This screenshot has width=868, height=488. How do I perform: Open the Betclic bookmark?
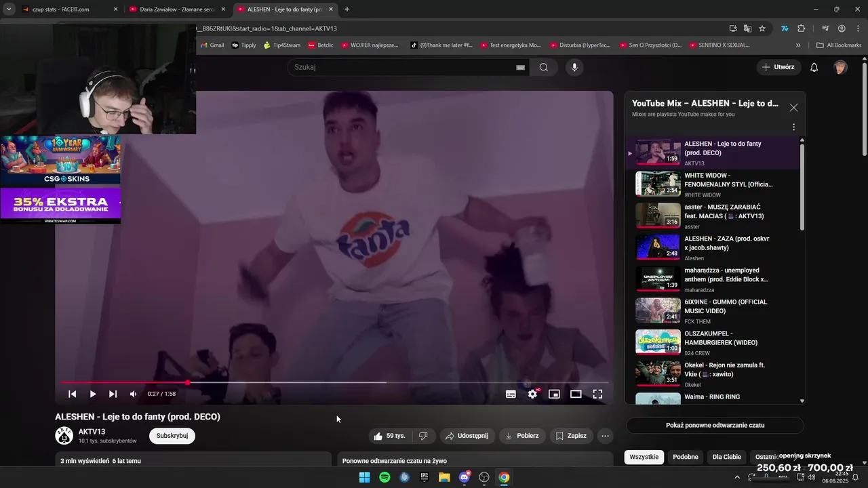pyautogui.click(x=320, y=45)
